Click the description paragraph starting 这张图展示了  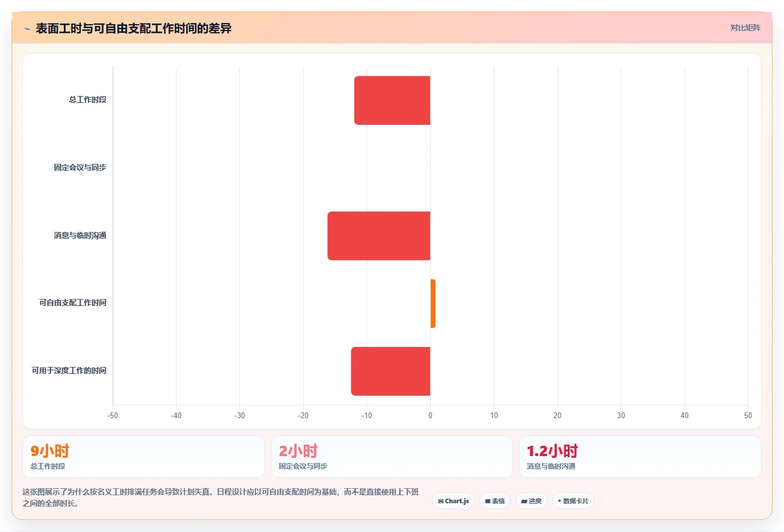coord(221,497)
